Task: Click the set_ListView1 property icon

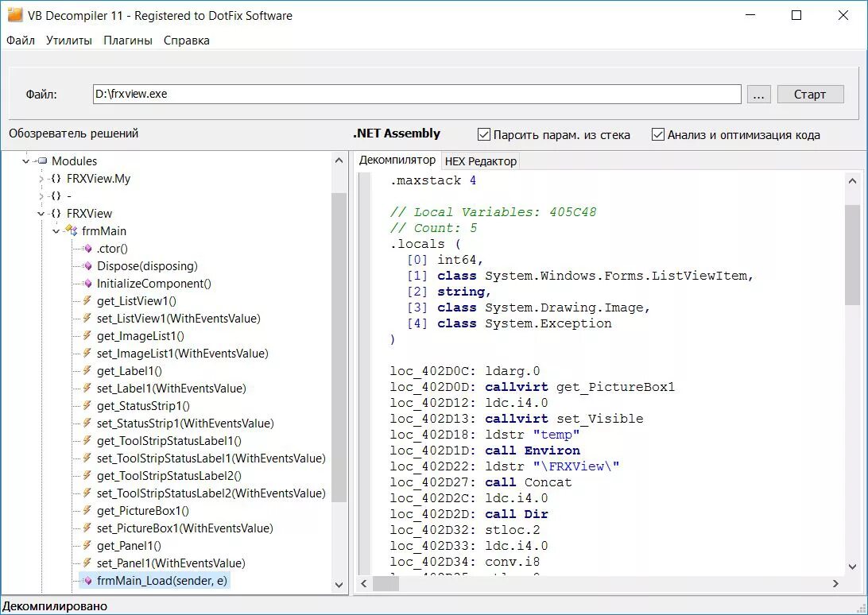Action: tap(87, 319)
